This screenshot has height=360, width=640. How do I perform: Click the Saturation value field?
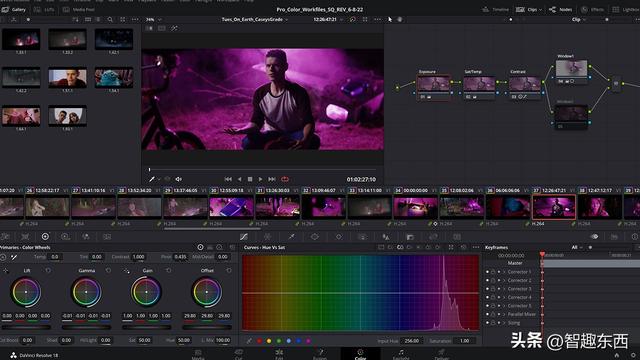[464, 341]
